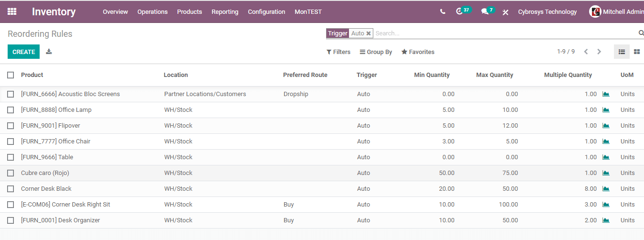Switch to list view
Viewport: 644px width, 240px height.
622,52
